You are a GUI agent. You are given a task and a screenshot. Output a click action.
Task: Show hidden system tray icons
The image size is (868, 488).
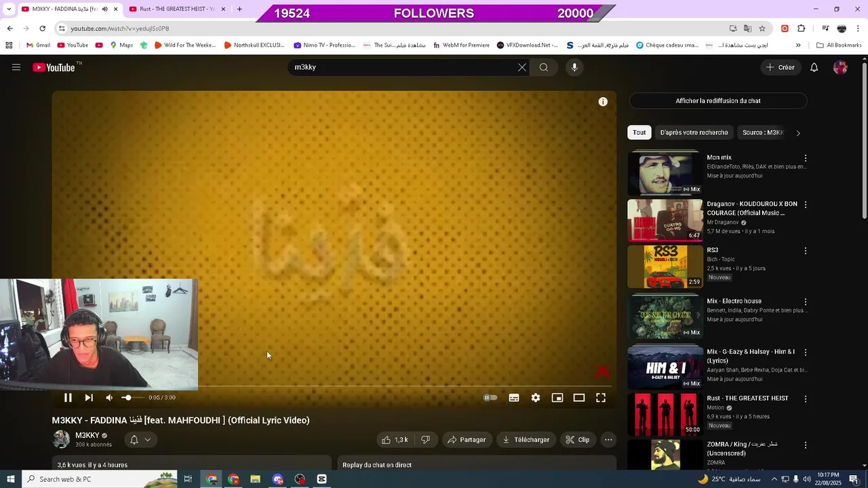pos(774,479)
